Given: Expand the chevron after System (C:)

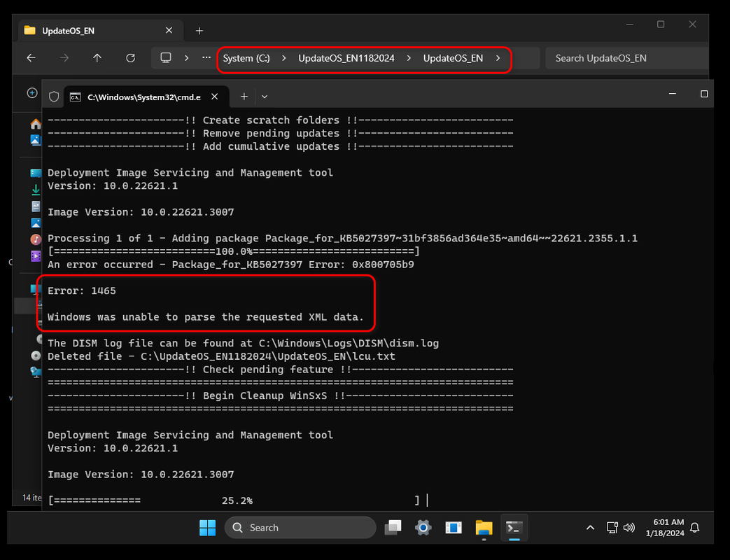Looking at the screenshot, I should (x=284, y=58).
